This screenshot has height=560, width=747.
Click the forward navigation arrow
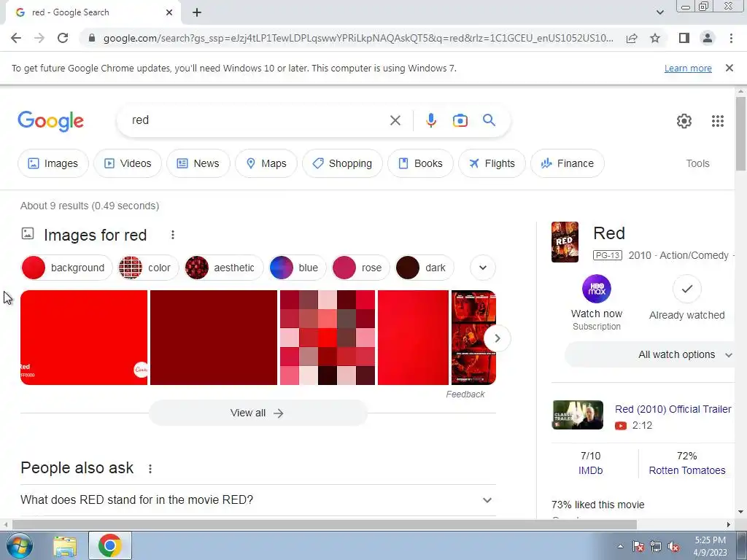point(39,38)
